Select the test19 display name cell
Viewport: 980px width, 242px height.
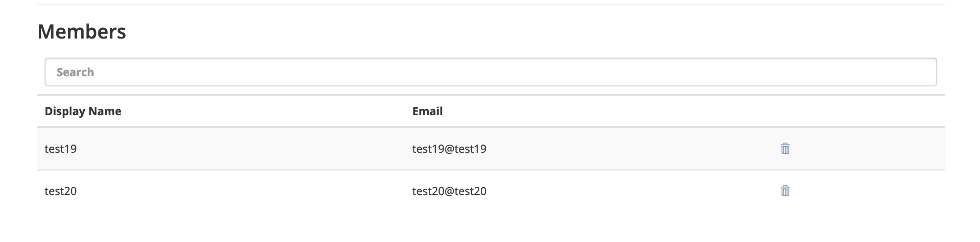click(61, 149)
